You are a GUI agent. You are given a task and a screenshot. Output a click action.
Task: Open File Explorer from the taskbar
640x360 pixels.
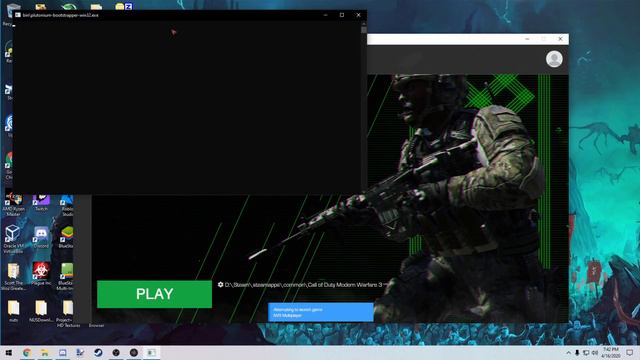(x=44, y=353)
